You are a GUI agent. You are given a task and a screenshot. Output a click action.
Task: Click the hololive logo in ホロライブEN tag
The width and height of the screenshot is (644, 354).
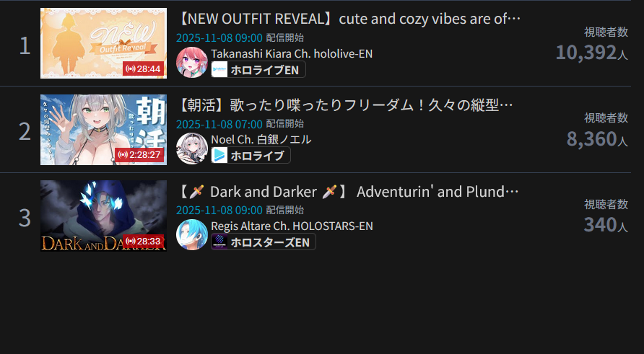[219, 70]
